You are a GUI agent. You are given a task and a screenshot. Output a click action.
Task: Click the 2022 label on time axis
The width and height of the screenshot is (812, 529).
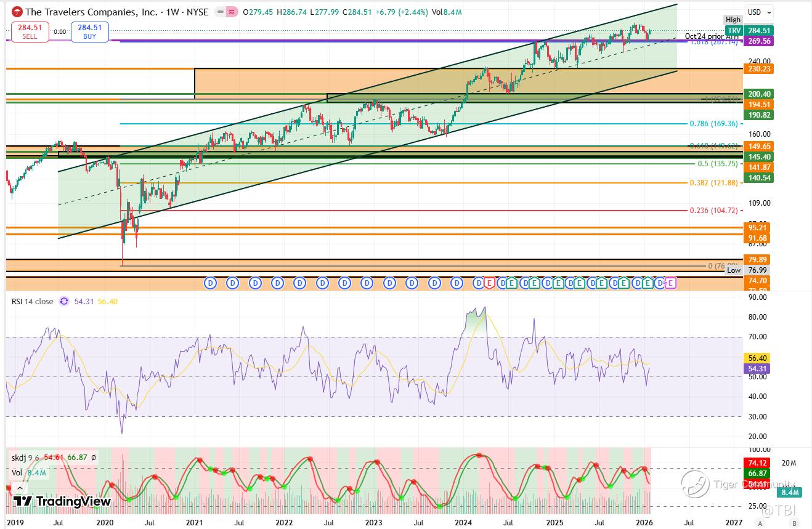(284, 522)
